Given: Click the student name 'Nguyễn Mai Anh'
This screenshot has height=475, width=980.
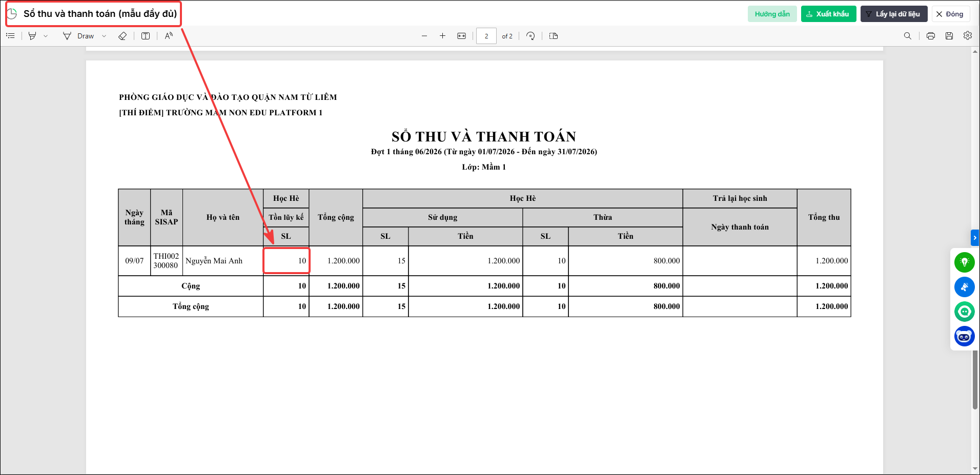Looking at the screenshot, I should tap(214, 261).
